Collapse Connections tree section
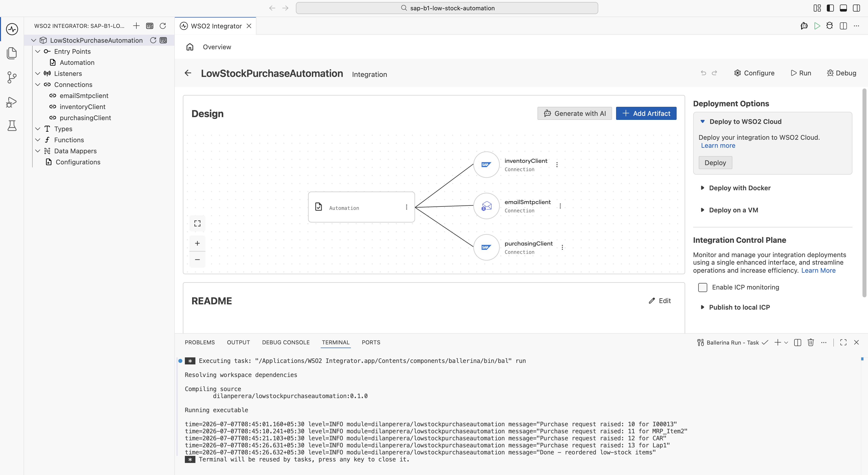This screenshot has width=868, height=475. click(38, 84)
